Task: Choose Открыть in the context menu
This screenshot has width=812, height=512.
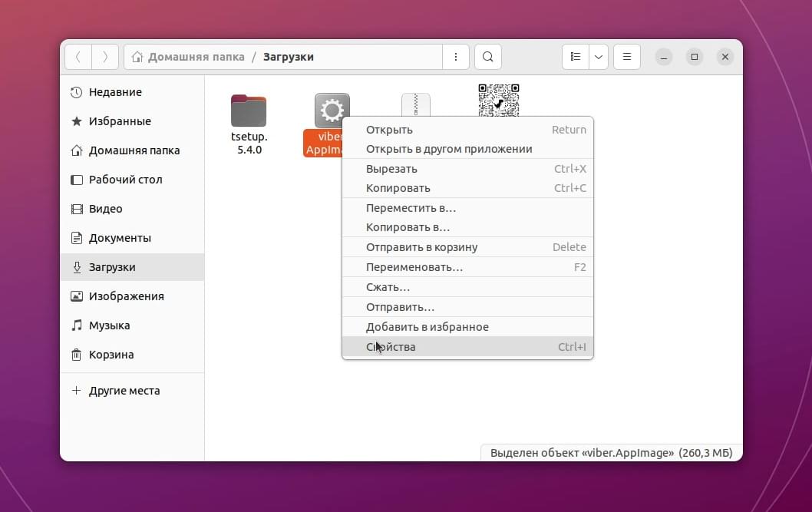Action: (467, 130)
